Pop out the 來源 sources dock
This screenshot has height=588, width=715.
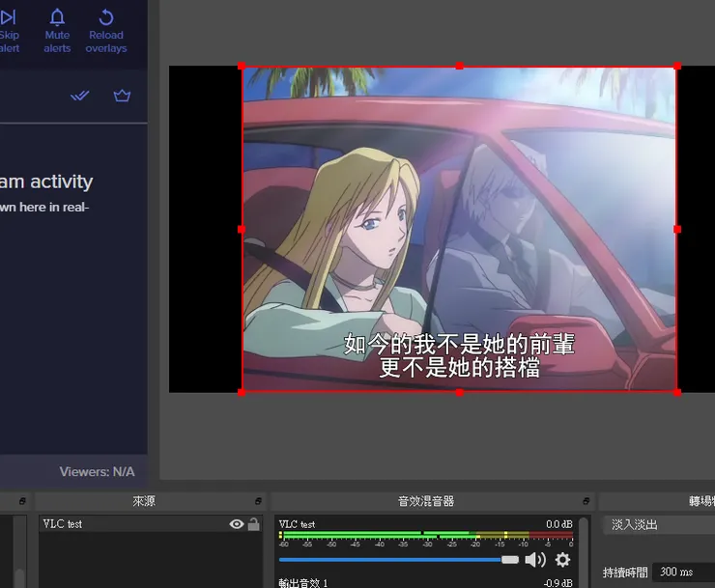click(x=258, y=501)
